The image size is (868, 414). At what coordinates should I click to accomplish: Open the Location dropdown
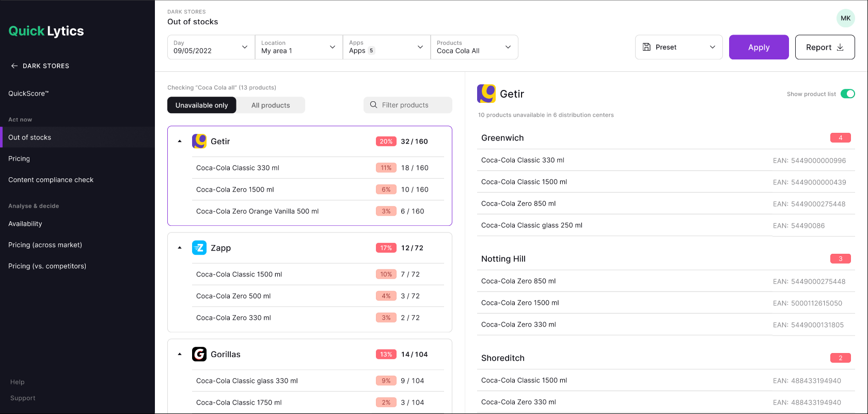pyautogui.click(x=299, y=47)
